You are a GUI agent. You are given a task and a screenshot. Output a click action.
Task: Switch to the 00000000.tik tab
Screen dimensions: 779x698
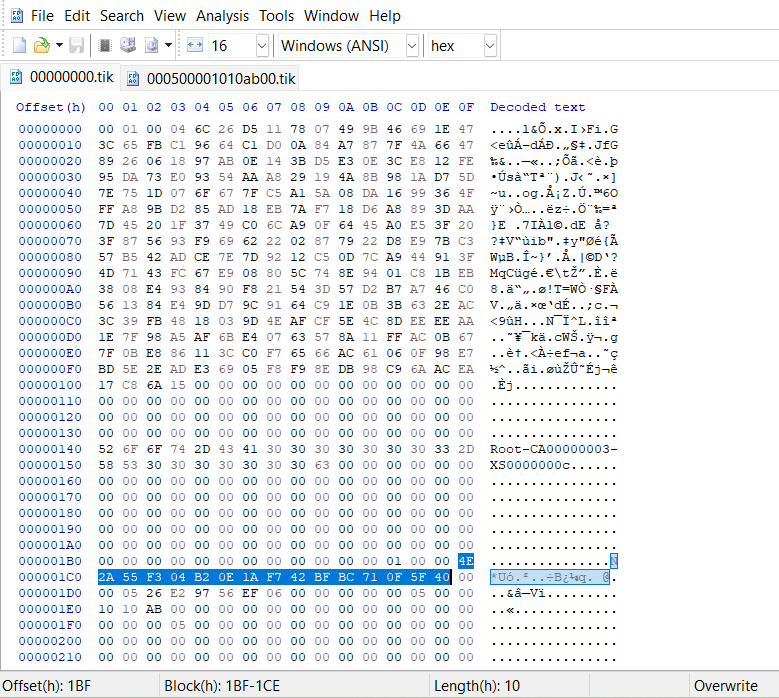click(x=62, y=77)
